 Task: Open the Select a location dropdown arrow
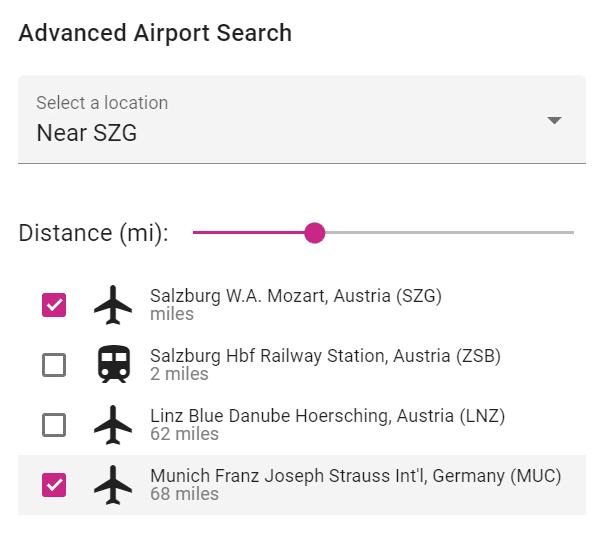(555, 120)
